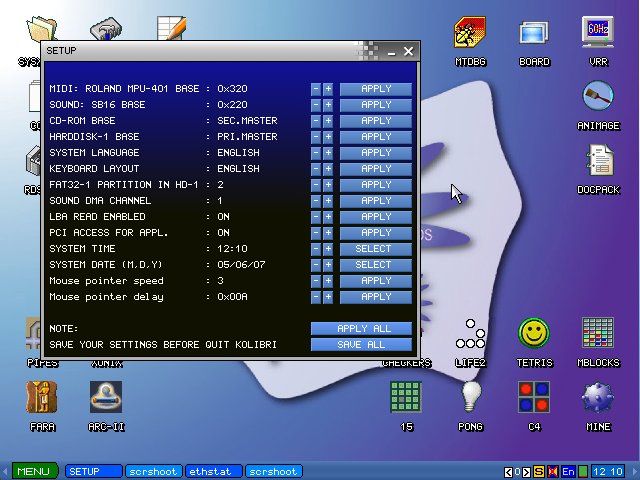Open the MTDBG debugger desktop icon
The width and height of the screenshot is (640, 480).
coord(470,34)
